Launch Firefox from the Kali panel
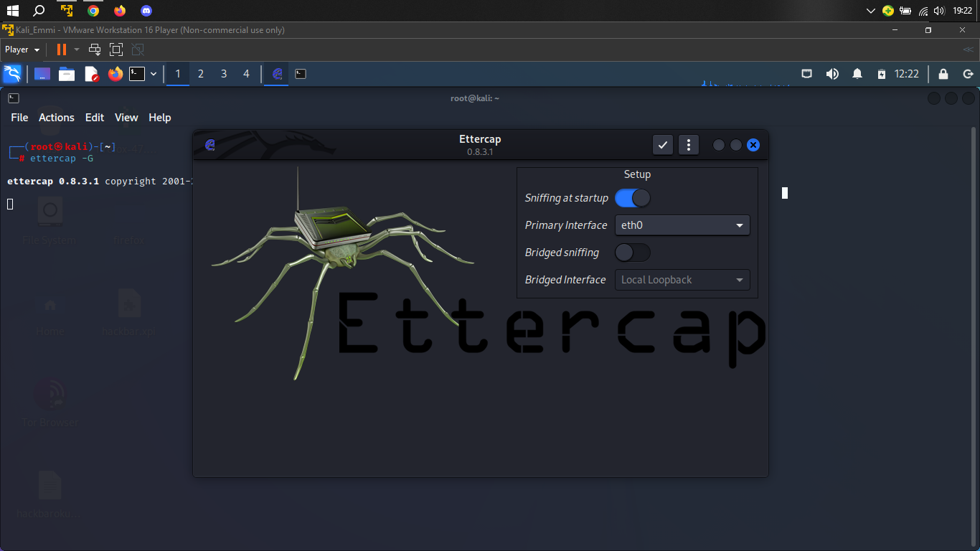 116,74
